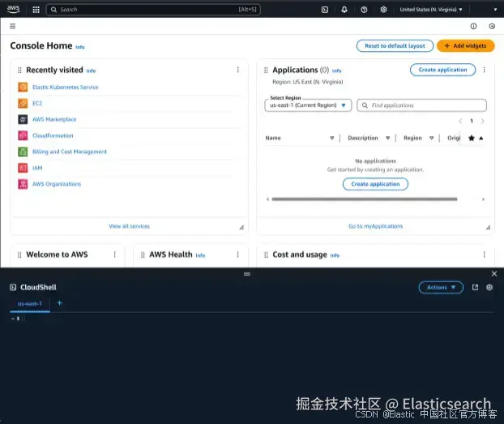Open AWS Health widget options menu
The height and width of the screenshot is (424, 504).
click(x=238, y=255)
